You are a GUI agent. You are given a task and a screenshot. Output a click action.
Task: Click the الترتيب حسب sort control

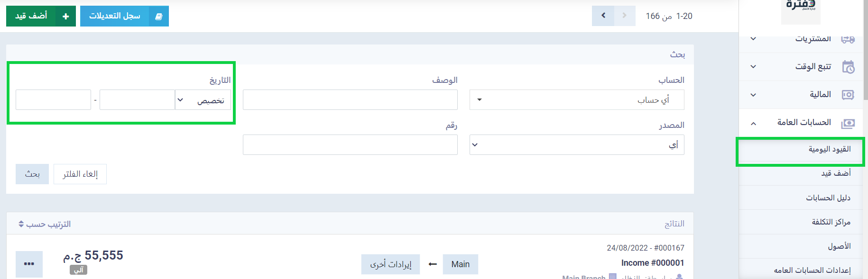point(45,224)
